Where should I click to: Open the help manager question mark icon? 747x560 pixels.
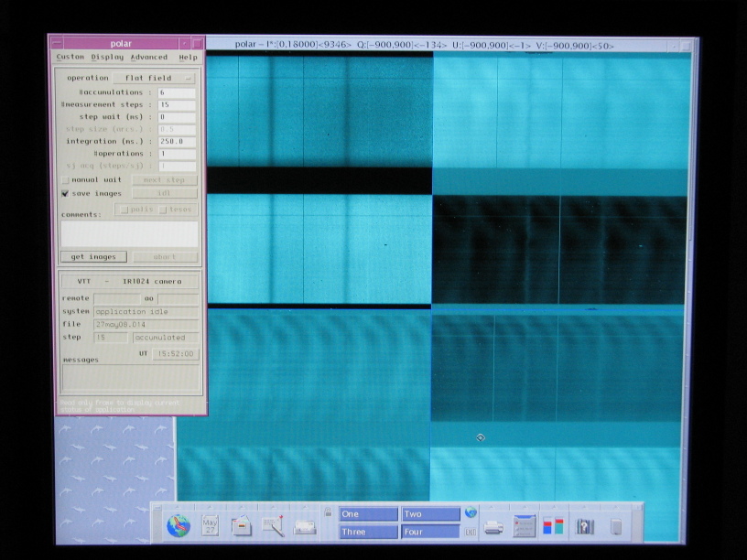pyautogui.click(x=585, y=526)
